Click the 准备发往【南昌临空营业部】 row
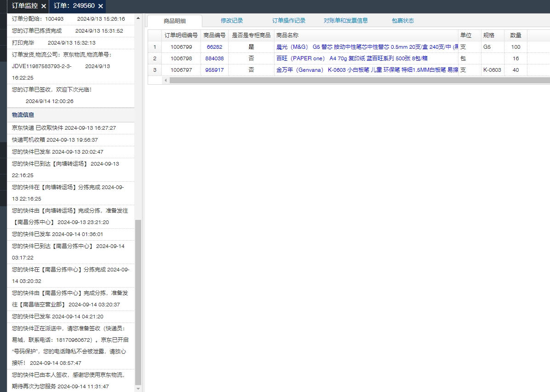Screen dimensions: 550x392 coord(70,299)
